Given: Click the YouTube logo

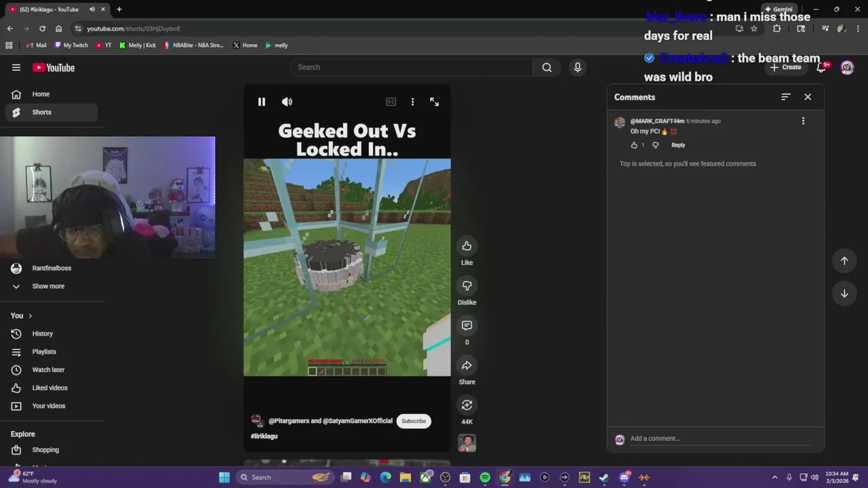Looking at the screenshot, I should [x=54, y=68].
